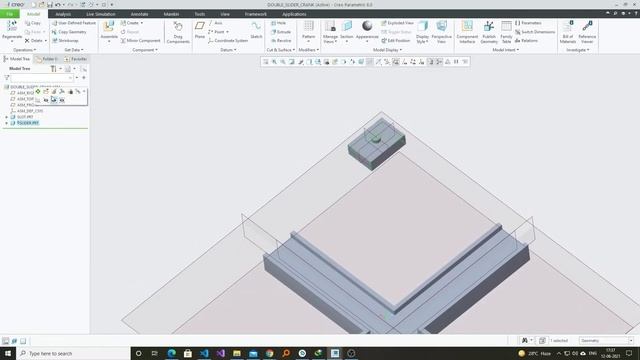Viewport: 640px width, 360px height.
Task: Click the model tree search field
Action: (x=42, y=78)
